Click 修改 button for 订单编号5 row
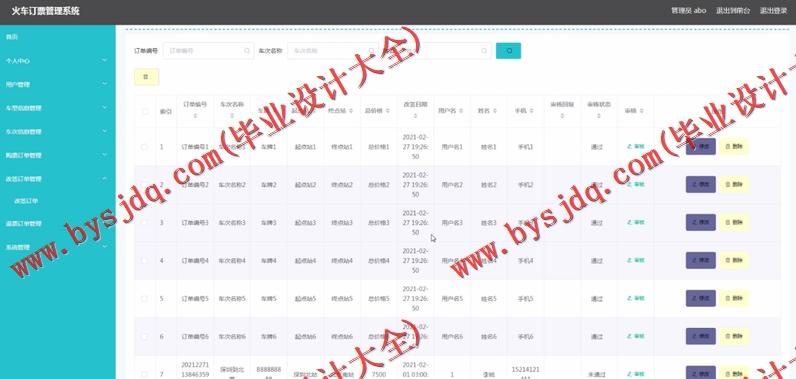Screen dimensions: 796x379 click(x=701, y=298)
